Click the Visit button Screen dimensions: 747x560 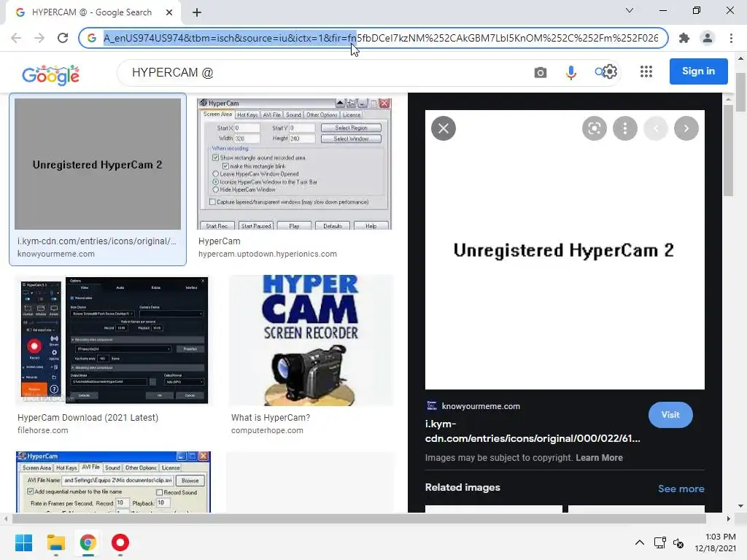[670, 415]
